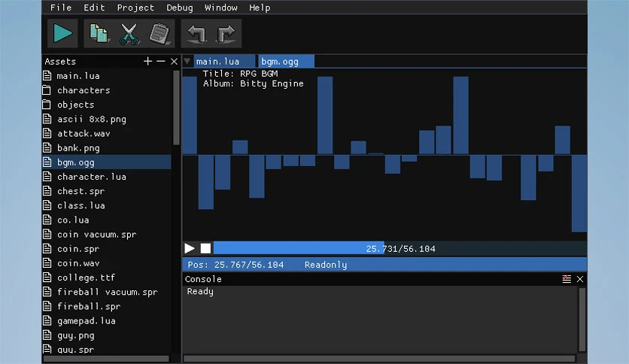Viewport: 629px width, 364px height.
Task: Click the Pos: 25.767/56.104 status text
Action: click(x=236, y=265)
